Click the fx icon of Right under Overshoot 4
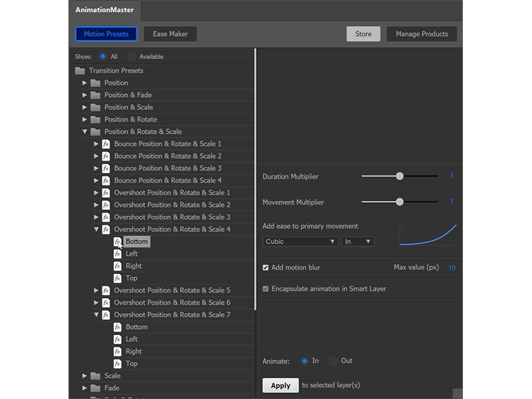Screen dimensions: 532x399 coord(118,266)
